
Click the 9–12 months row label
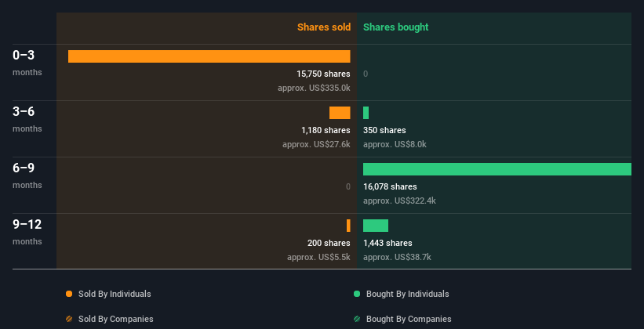(x=27, y=232)
